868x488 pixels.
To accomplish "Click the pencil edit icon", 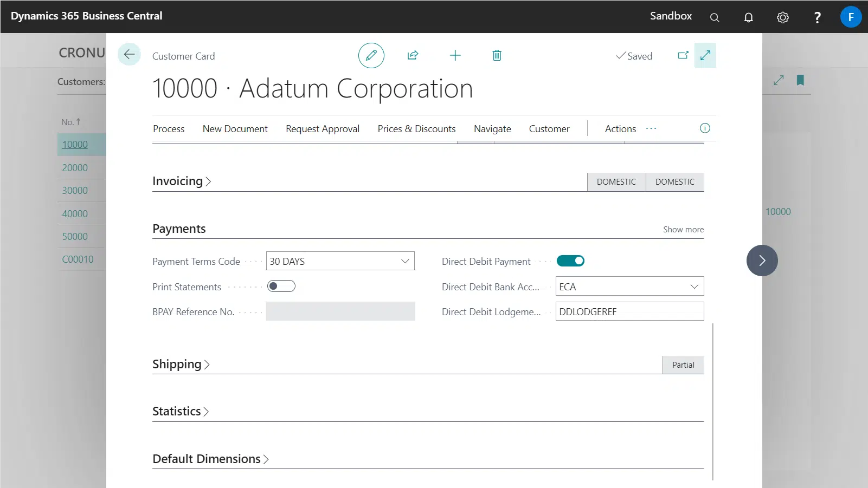I will pos(371,55).
